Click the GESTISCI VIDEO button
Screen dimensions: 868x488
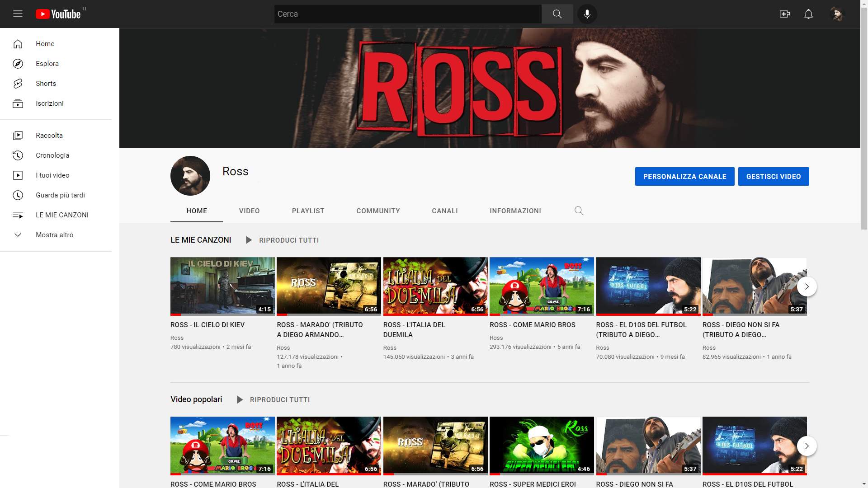[773, 177]
